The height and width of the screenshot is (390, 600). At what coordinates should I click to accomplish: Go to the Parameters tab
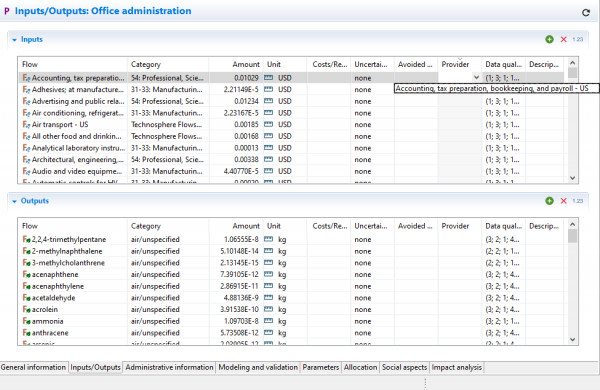tap(321, 367)
